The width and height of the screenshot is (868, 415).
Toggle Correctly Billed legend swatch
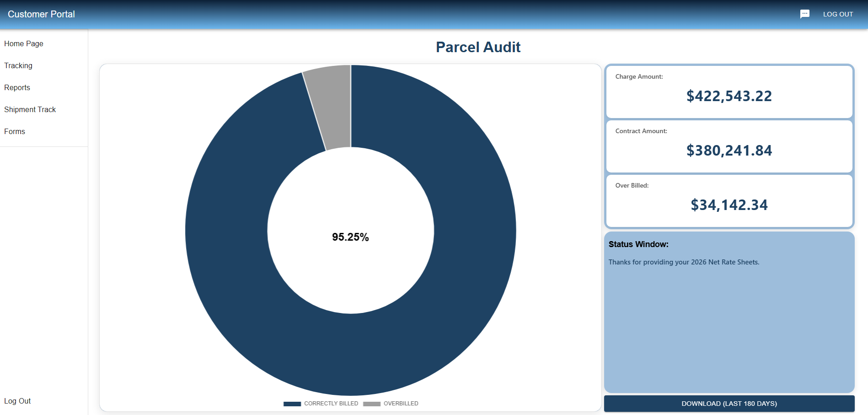pyautogui.click(x=292, y=404)
